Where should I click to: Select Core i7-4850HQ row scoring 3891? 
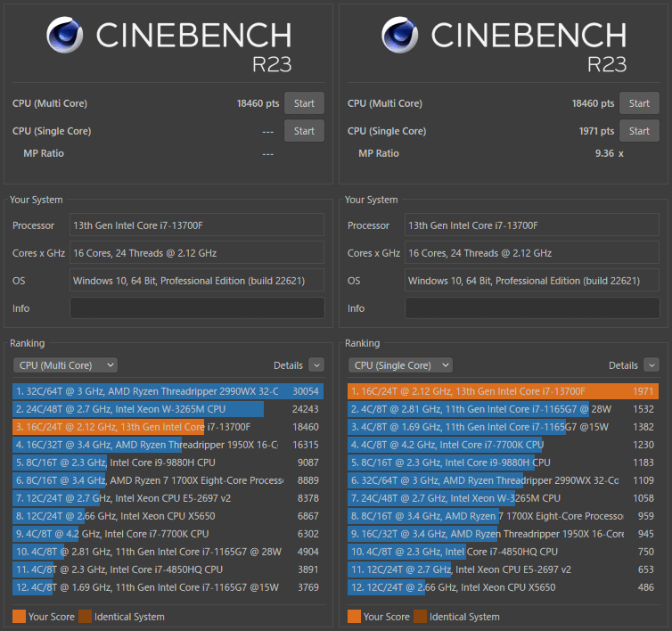[168, 570]
